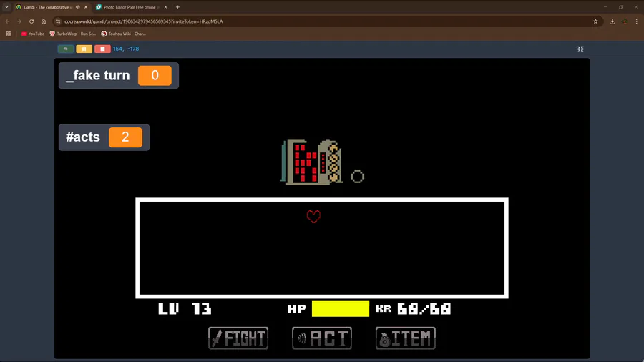Click the #acts variable monitor
This screenshot has width=644, height=362.
tap(104, 137)
